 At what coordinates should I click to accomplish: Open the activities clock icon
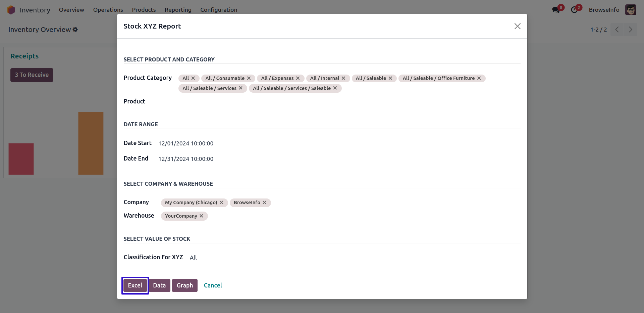(x=574, y=10)
